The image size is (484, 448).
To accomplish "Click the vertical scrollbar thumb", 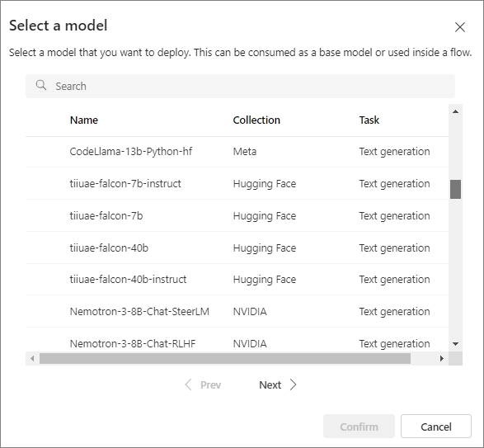I will click(x=455, y=190).
